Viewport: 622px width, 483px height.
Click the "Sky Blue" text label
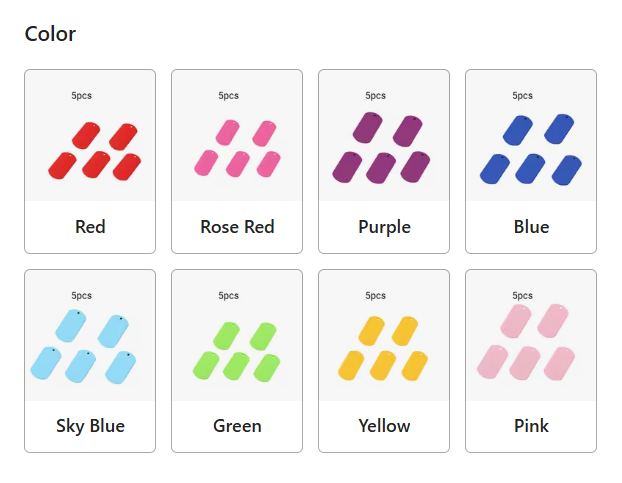[90, 427]
